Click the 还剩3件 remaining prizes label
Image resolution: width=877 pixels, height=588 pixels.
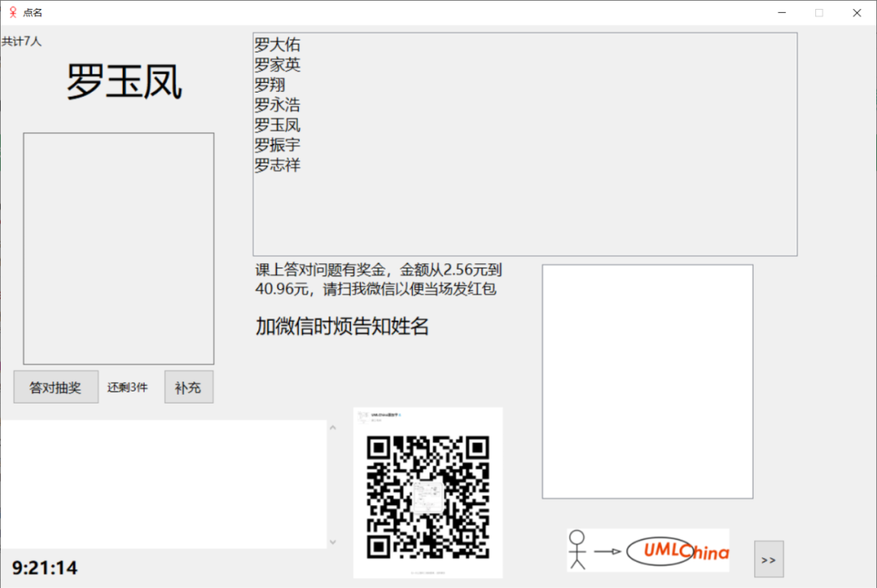(127, 387)
